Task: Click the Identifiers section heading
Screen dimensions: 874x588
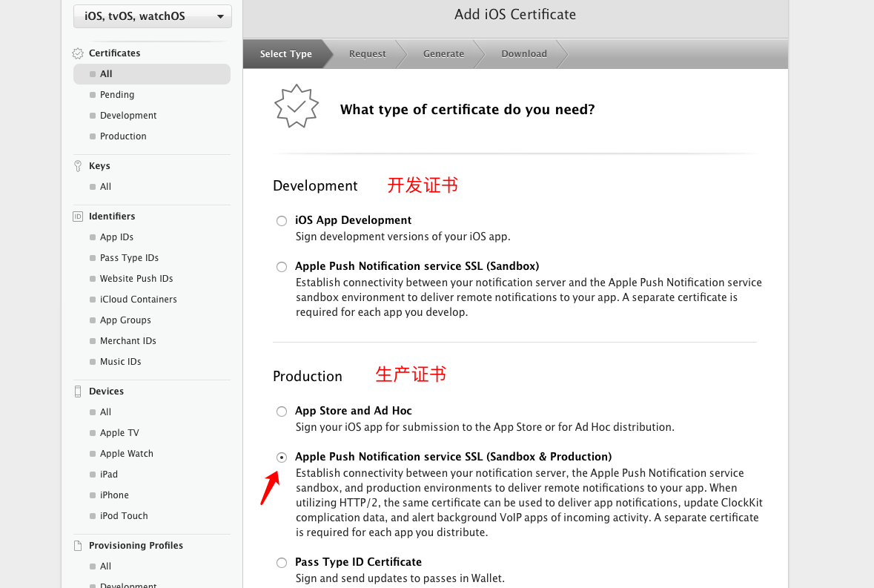Action: click(x=111, y=217)
